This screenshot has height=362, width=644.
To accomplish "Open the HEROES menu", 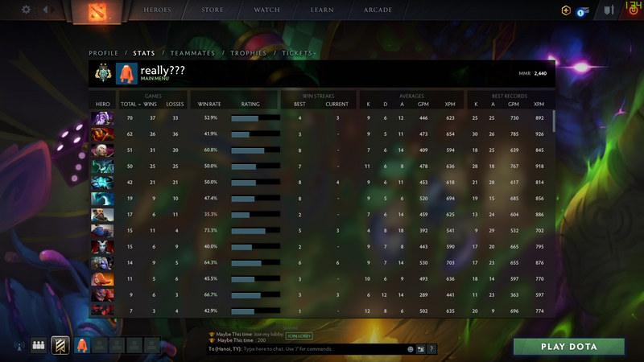I will click(x=157, y=10).
